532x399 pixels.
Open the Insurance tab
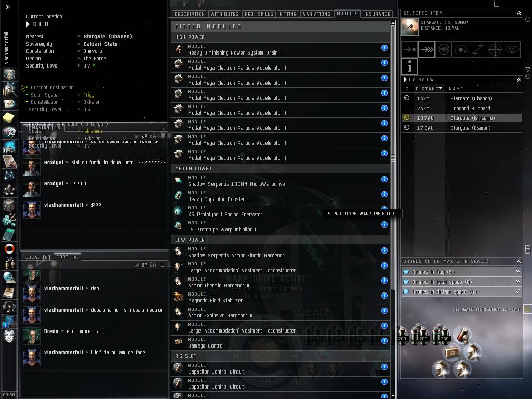point(377,14)
